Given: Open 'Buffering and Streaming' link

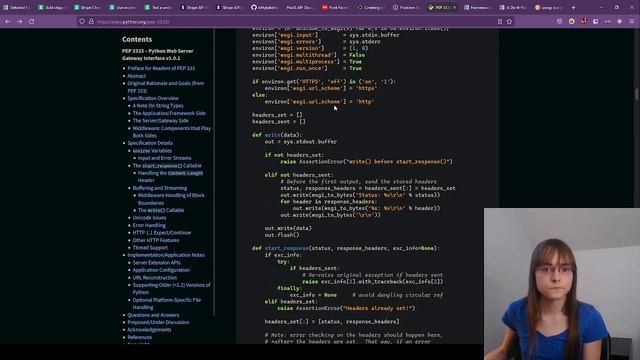Looking at the screenshot, I should [160, 188].
